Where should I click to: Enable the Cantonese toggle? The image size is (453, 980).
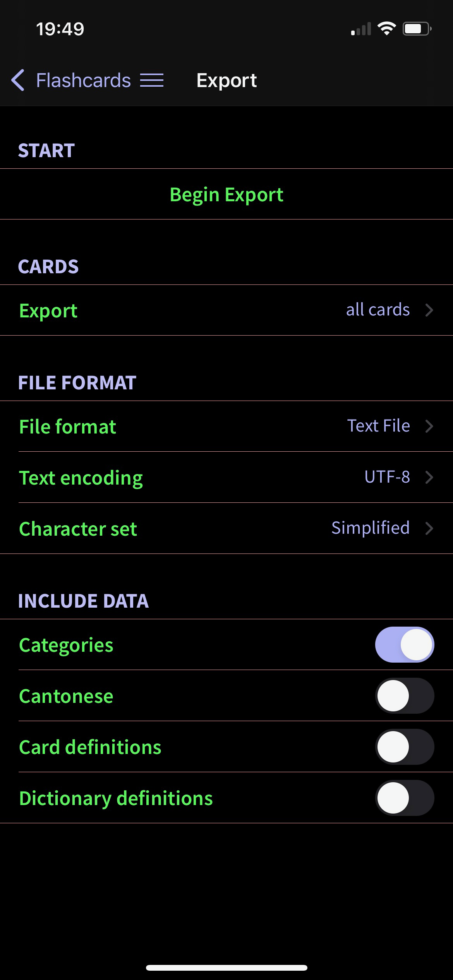point(404,696)
